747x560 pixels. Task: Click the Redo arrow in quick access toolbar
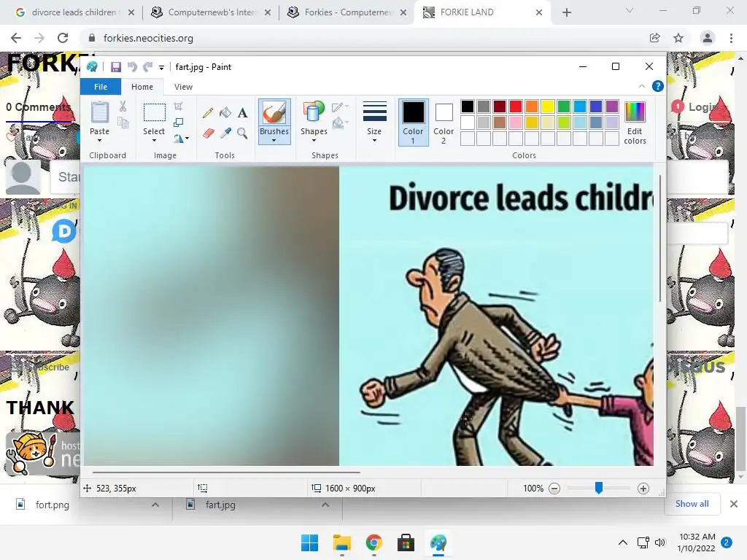coord(147,67)
